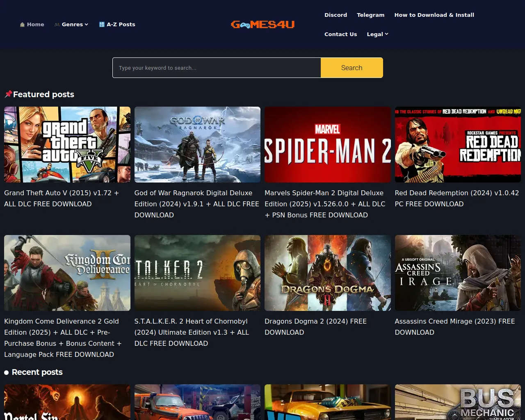This screenshot has height=420, width=525.
Task: Open Marvels Spider-Man 2 title link
Action: coord(325,204)
